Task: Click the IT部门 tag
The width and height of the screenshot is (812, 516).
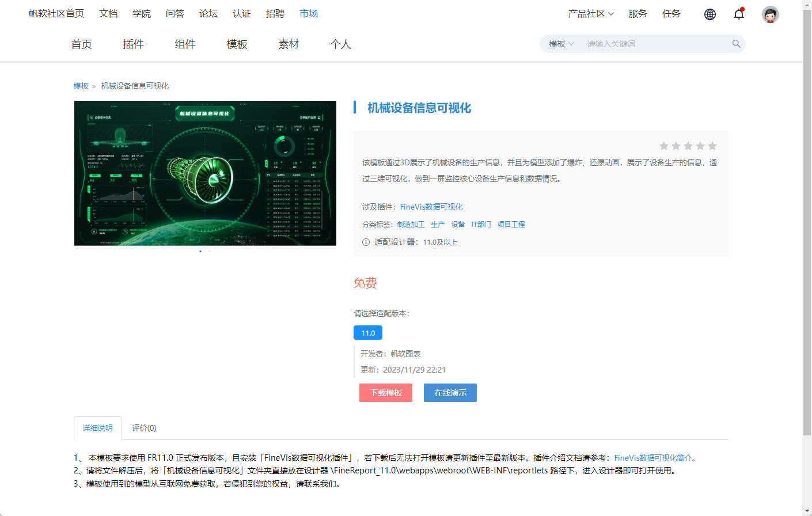Action: (x=481, y=225)
